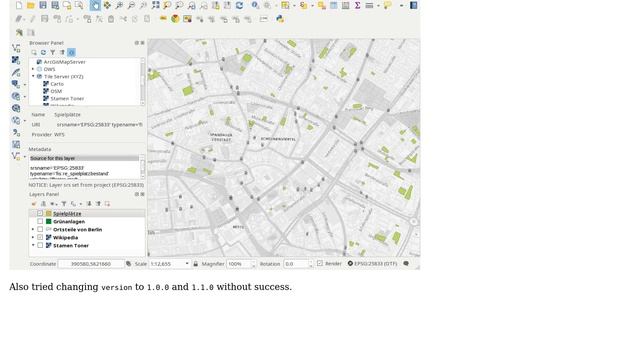Click the New Project icon
This screenshot has width=640, height=360.
(x=19, y=5)
